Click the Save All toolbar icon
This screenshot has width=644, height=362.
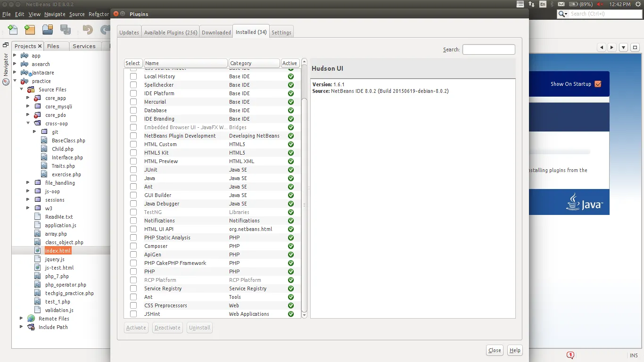(x=65, y=30)
